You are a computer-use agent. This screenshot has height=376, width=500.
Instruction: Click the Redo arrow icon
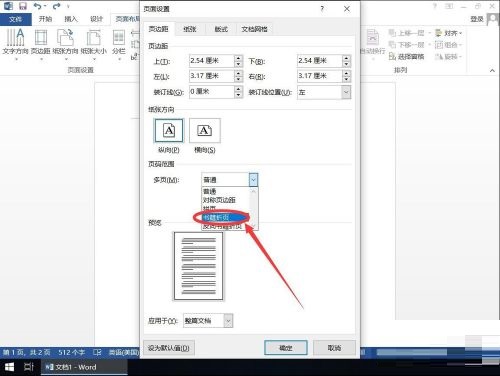[x=57, y=6]
